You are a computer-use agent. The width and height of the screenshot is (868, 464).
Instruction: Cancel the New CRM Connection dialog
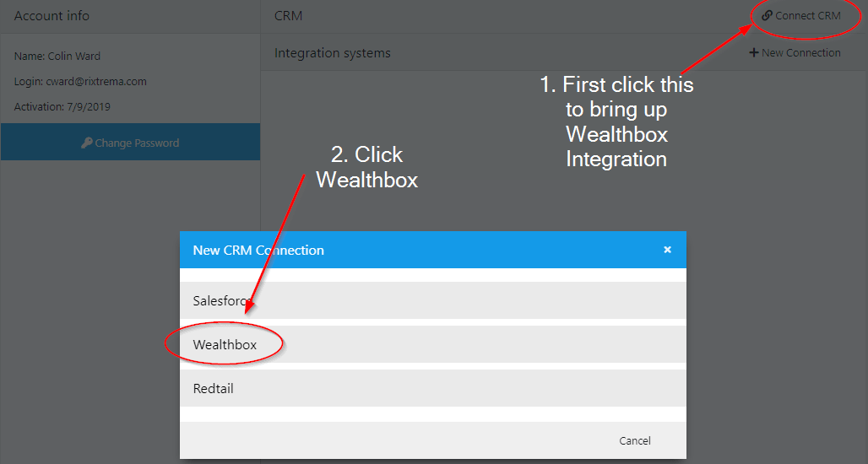pos(634,440)
